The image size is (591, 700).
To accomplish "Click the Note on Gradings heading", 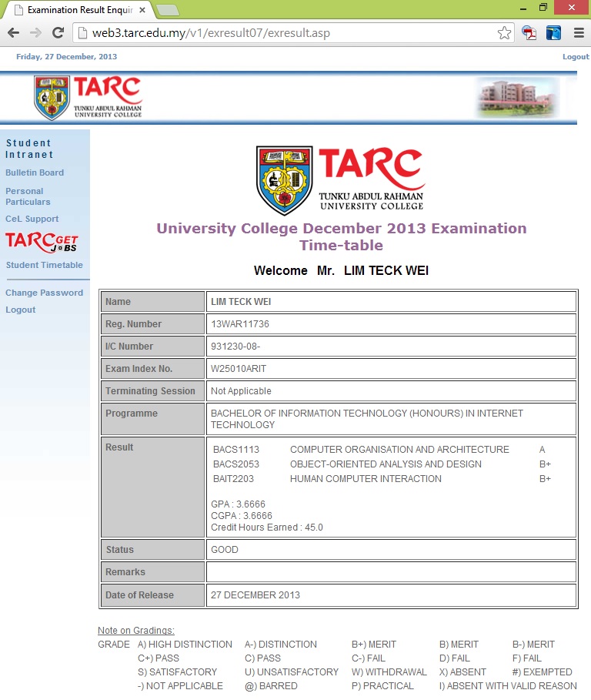I will (136, 631).
